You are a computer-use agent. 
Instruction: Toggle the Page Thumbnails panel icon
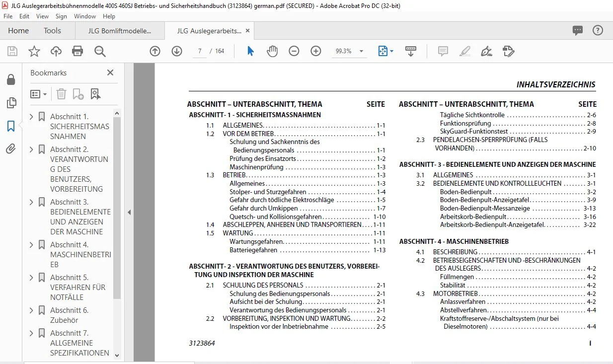coord(11,103)
